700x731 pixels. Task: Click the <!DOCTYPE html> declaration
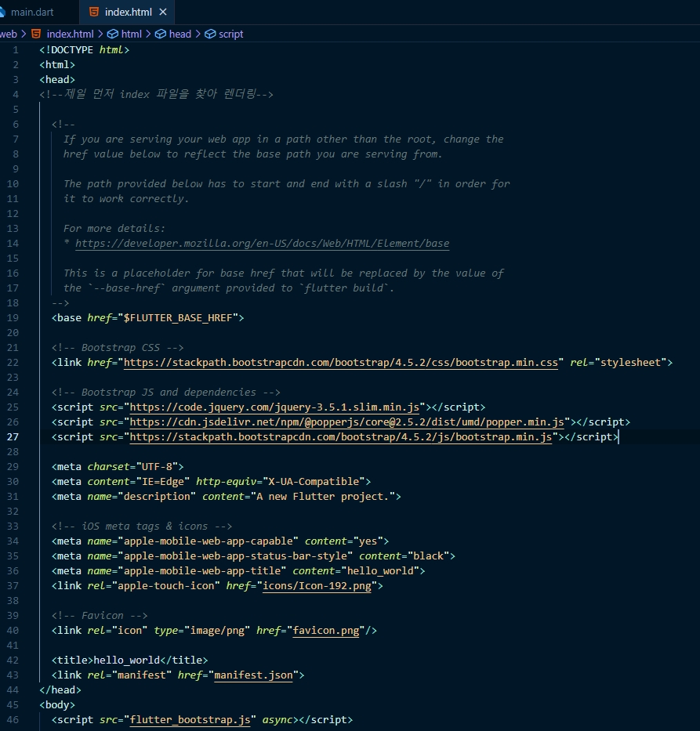point(85,50)
